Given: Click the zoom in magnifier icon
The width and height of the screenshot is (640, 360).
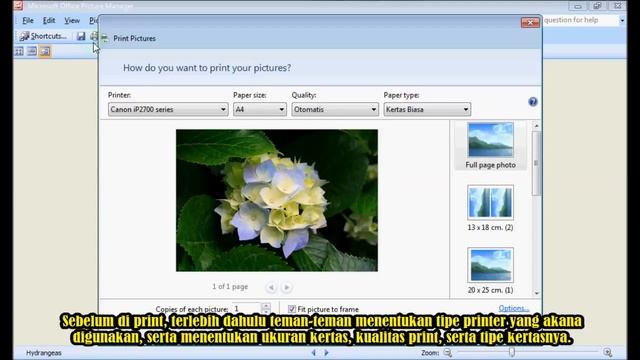Looking at the screenshot, I should click(608, 353).
